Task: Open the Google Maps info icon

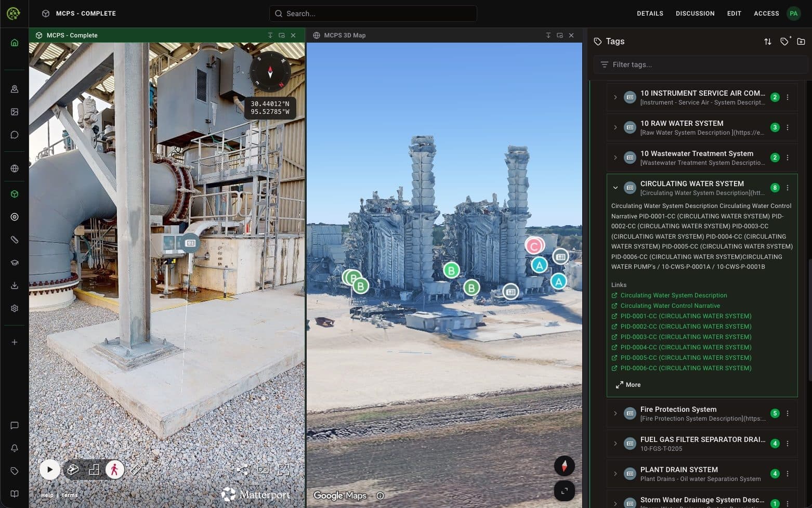Action: 380,496
